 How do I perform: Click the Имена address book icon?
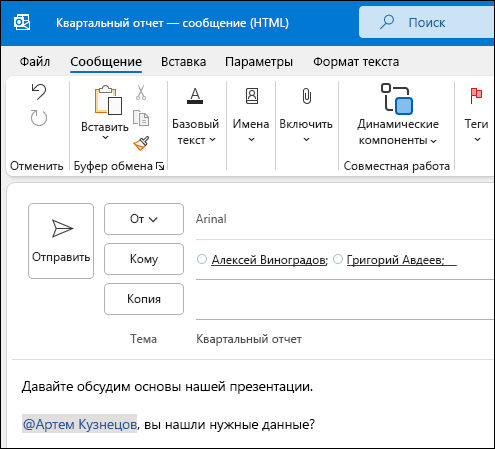click(x=252, y=96)
